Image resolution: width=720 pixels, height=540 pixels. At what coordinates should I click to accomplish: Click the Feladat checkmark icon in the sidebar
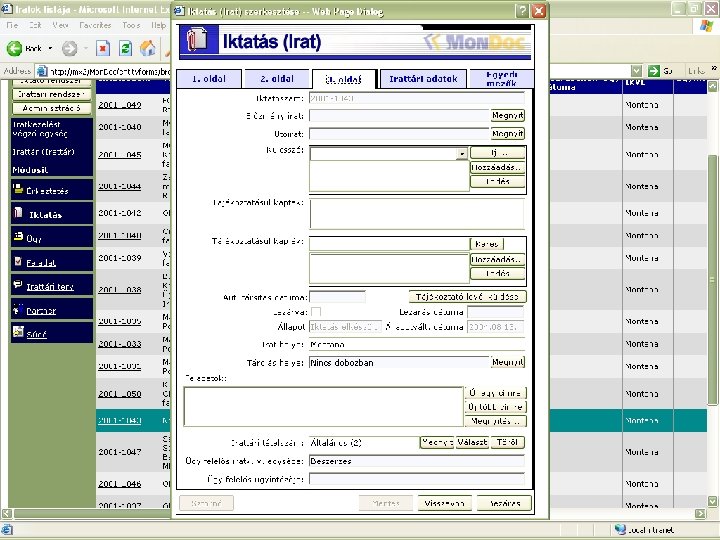(x=18, y=261)
